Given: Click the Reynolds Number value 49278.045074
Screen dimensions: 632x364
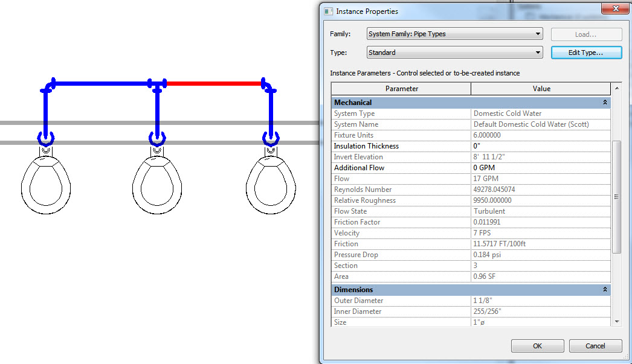Looking at the screenshot, I should point(541,190).
